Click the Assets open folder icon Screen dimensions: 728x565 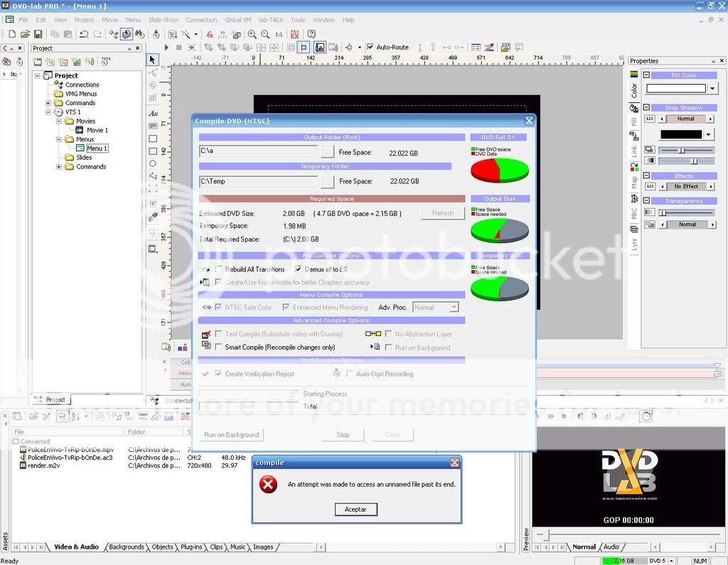pos(33,416)
